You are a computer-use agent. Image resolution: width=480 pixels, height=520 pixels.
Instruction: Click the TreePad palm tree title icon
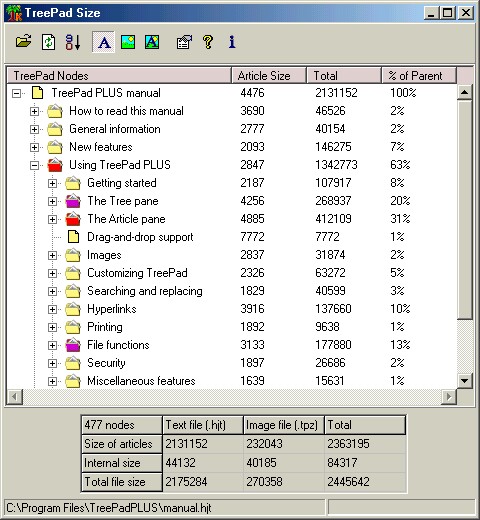coord(14,13)
